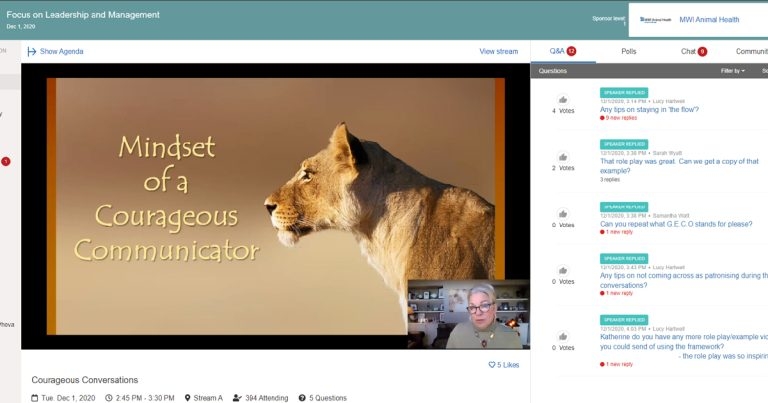
Task: Click the MWI Animal Health sponsor logo
Action: point(655,20)
